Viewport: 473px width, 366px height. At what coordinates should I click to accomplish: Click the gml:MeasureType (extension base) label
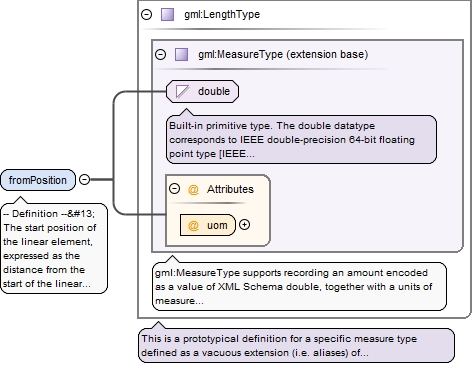[283, 54]
